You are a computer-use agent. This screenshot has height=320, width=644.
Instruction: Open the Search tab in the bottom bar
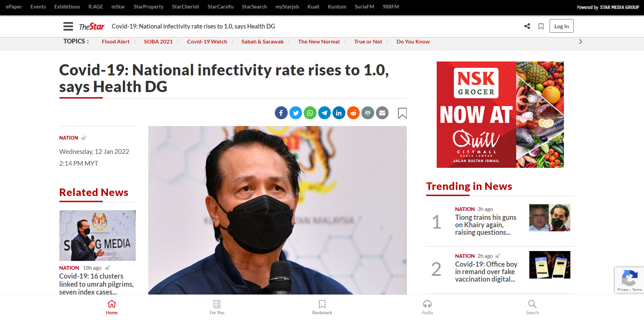click(x=532, y=307)
